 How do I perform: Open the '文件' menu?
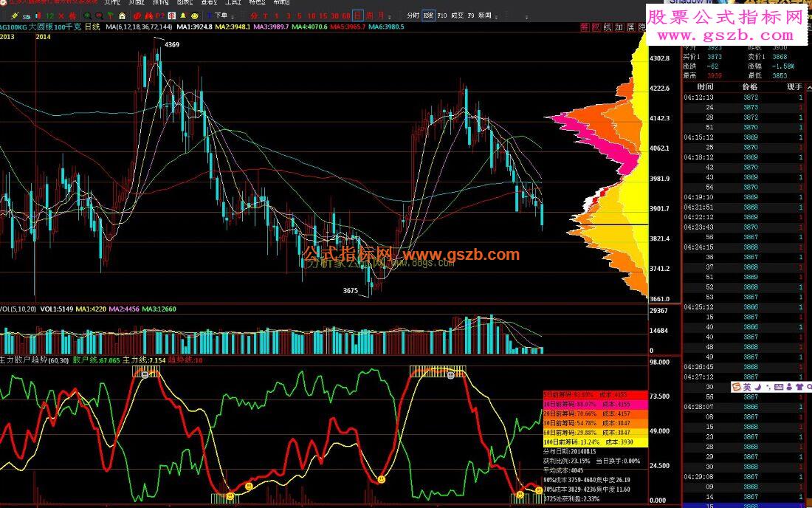[112, 2]
